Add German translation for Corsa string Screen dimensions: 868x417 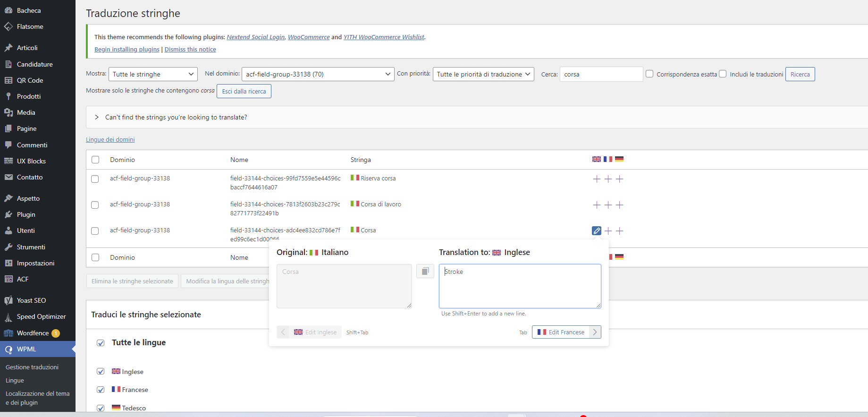[x=620, y=231]
